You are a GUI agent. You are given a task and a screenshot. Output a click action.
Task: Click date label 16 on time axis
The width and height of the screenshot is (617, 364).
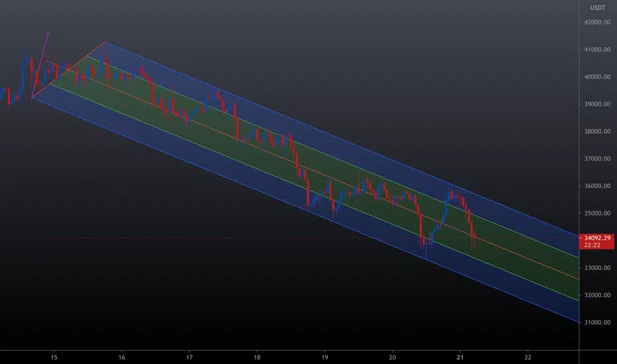click(122, 357)
